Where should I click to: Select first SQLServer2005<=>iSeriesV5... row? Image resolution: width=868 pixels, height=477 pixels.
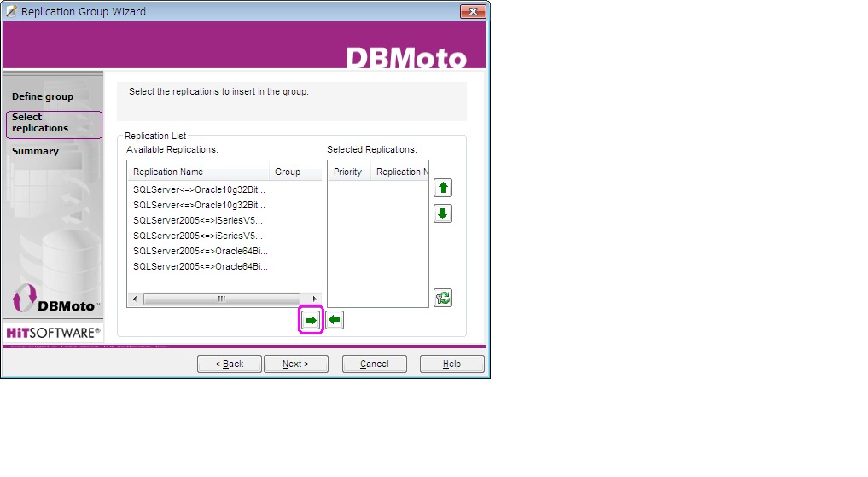198,220
